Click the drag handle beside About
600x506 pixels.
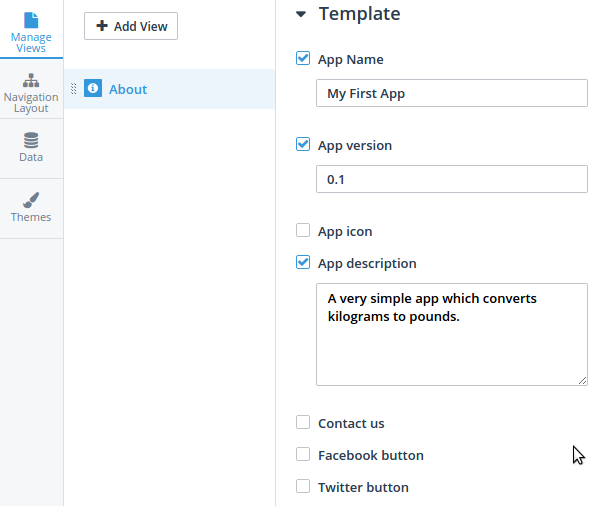73,89
